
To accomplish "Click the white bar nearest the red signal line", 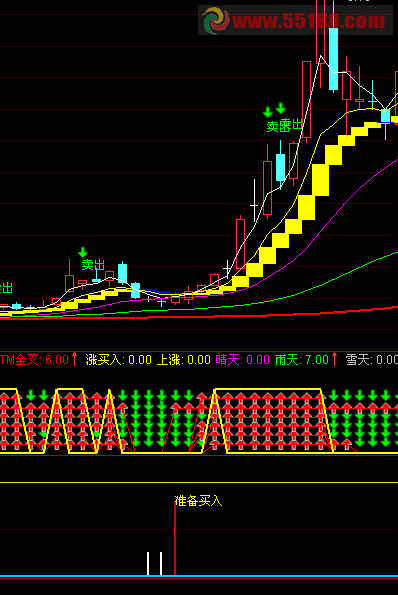I will pyautogui.click(x=161, y=564).
